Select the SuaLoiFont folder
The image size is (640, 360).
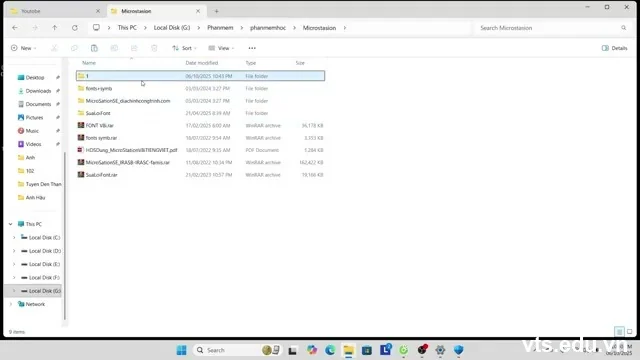click(200, 113)
